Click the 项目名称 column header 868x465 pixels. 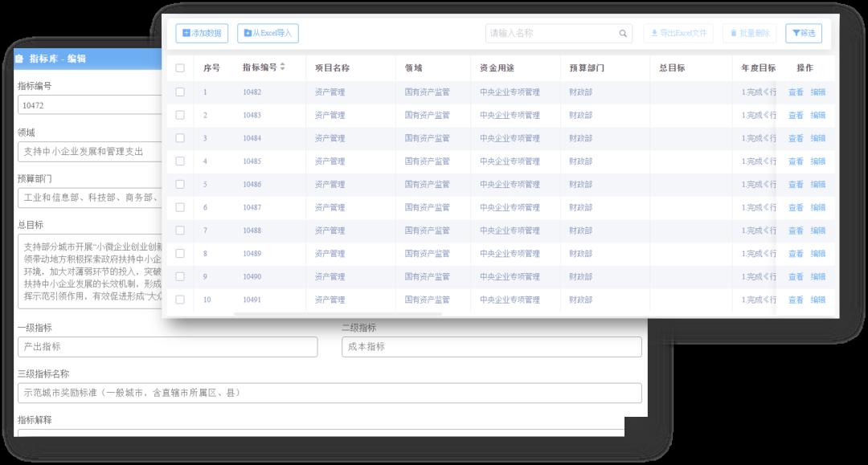pos(332,68)
